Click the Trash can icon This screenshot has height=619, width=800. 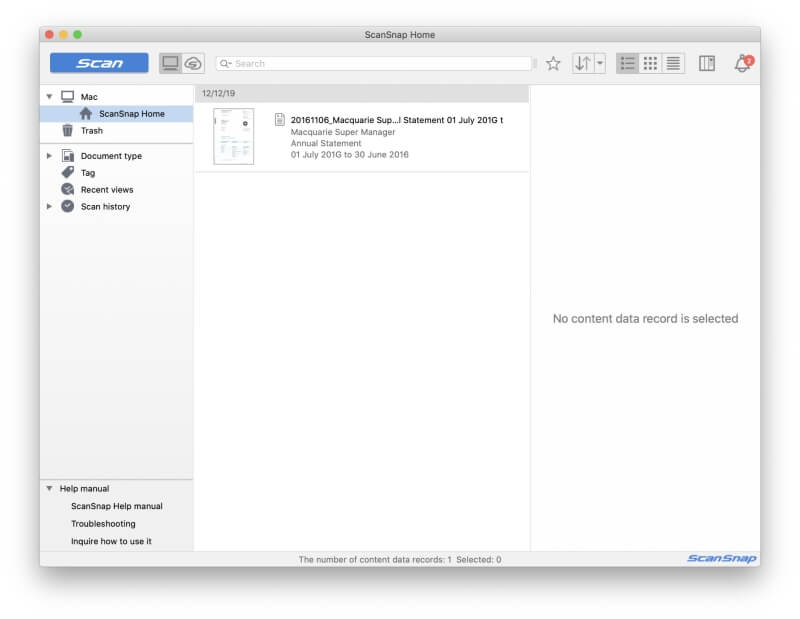[x=67, y=131]
